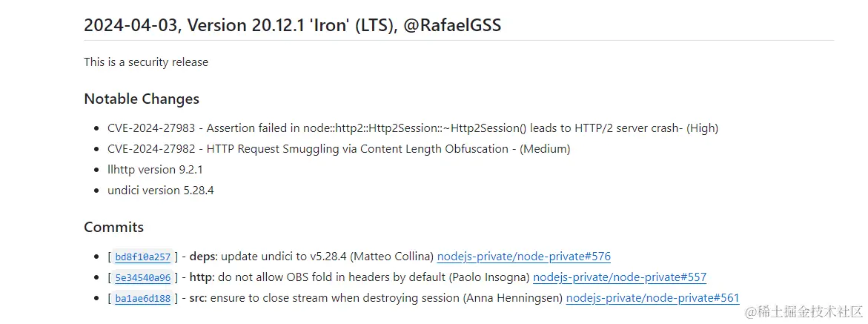Viewport: 868px width, 324px height.
Task: Click the bold 'http' commit label
Action: 202,277
